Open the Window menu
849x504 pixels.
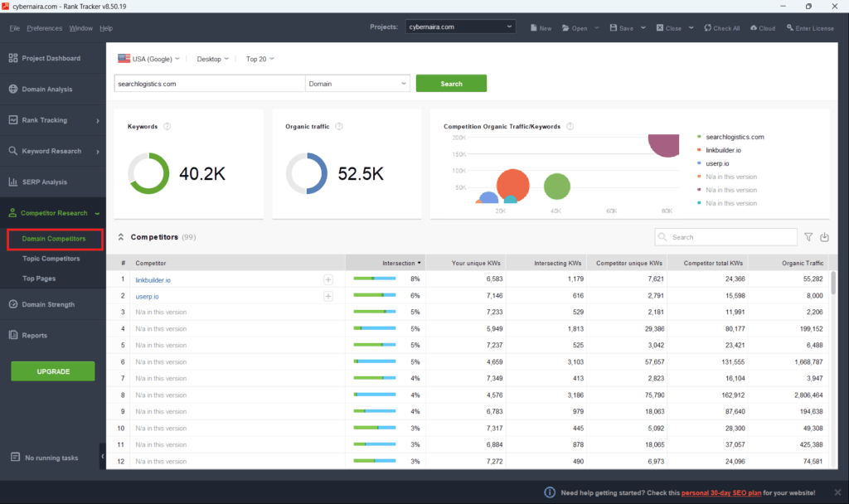pos(80,28)
